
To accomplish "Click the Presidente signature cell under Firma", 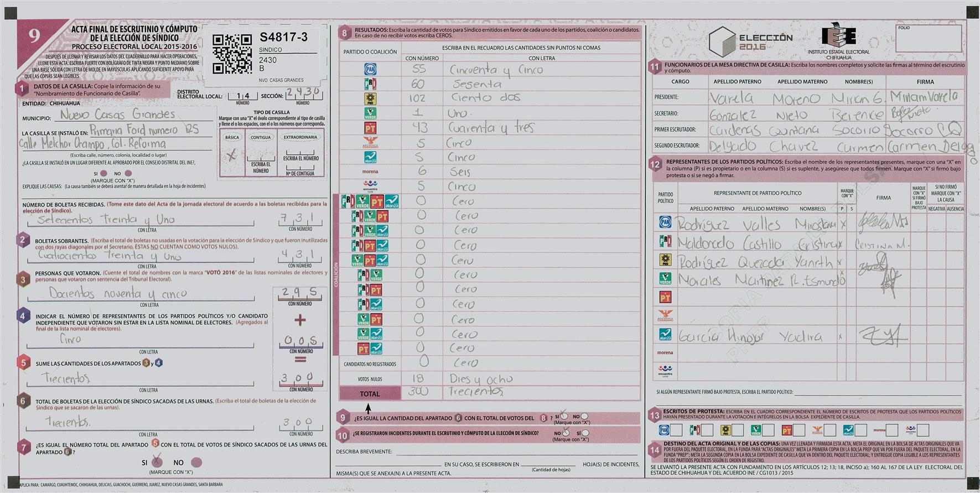I will click(924, 97).
